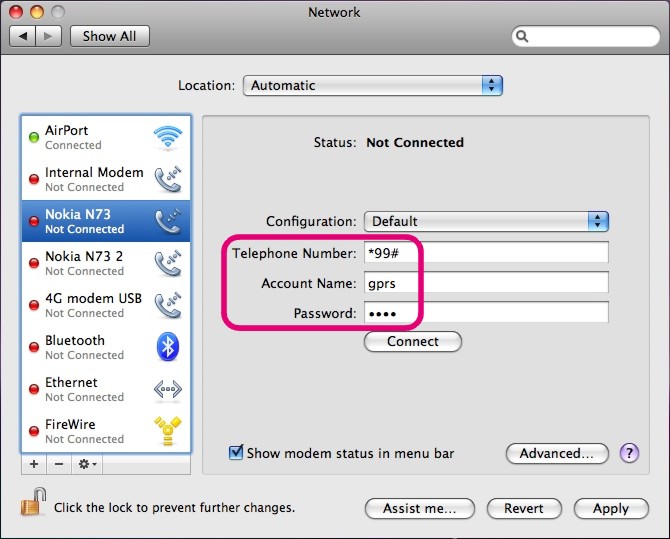670x539 pixels.
Task: Click the yellow FireWire icon
Action: click(x=168, y=431)
